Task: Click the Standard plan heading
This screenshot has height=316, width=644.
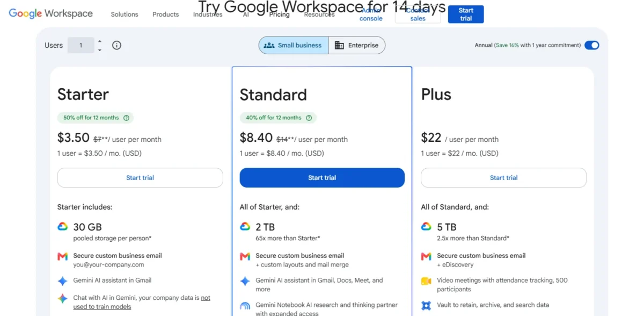Action: (x=273, y=95)
